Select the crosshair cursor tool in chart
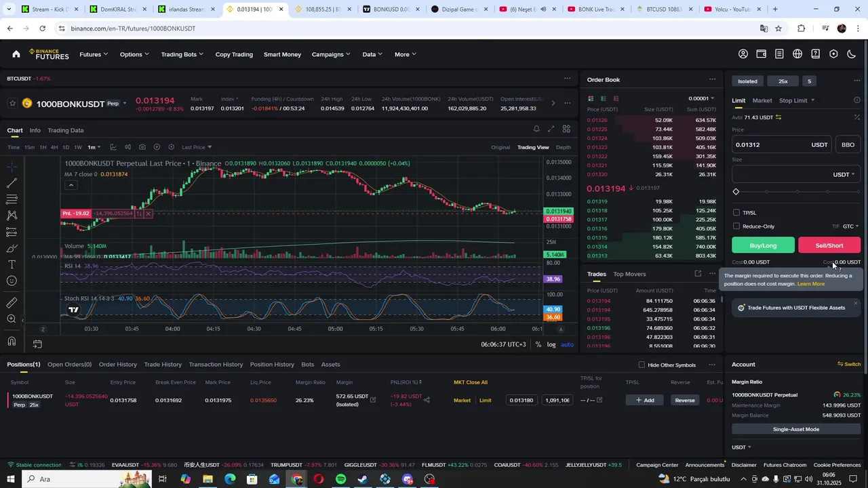 (x=12, y=167)
